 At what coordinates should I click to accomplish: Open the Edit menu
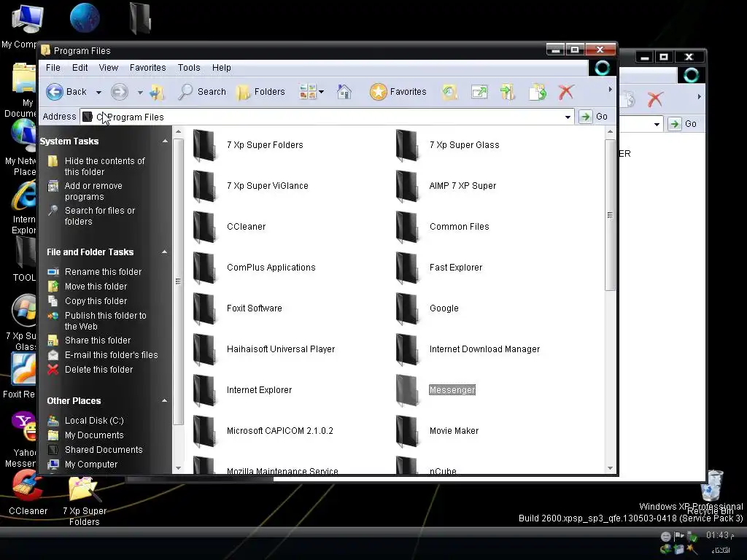pos(80,68)
